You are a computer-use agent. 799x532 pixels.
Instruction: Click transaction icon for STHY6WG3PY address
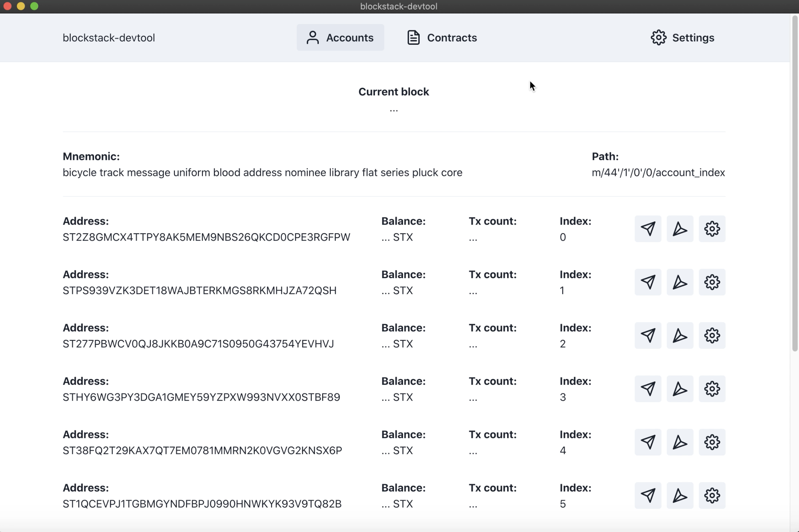coord(647,389)
